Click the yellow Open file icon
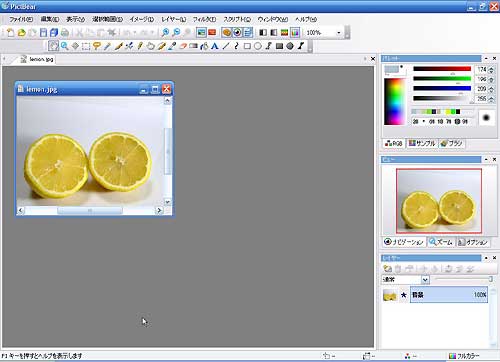The height and width of the screenshot is (362, 500). [21, 33]
